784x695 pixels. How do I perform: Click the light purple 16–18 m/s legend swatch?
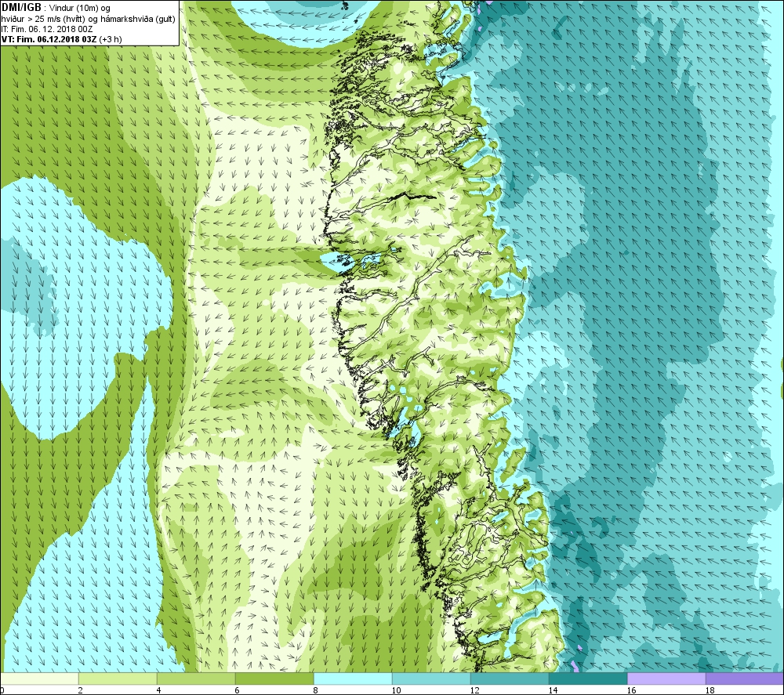(666, 679)
